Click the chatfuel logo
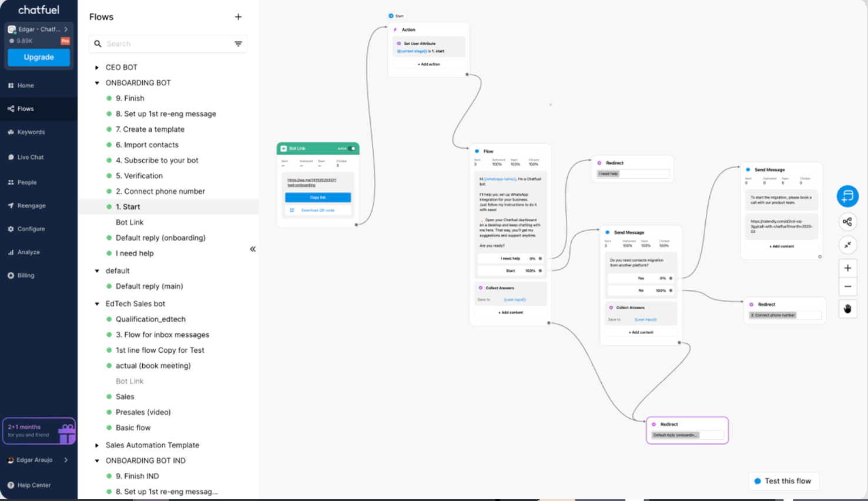The height and width of the screenshot is (501, 868). coord(39,10)
